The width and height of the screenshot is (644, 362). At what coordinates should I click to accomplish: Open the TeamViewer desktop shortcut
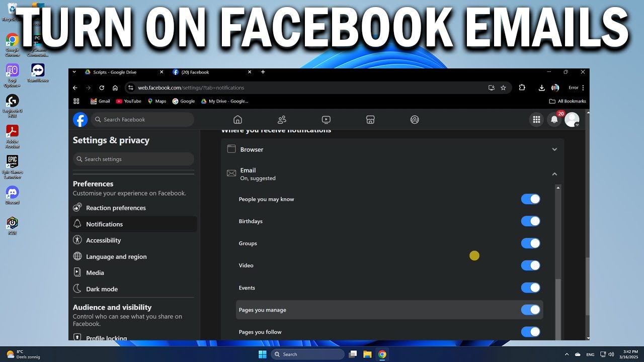(x=38, y=73)
